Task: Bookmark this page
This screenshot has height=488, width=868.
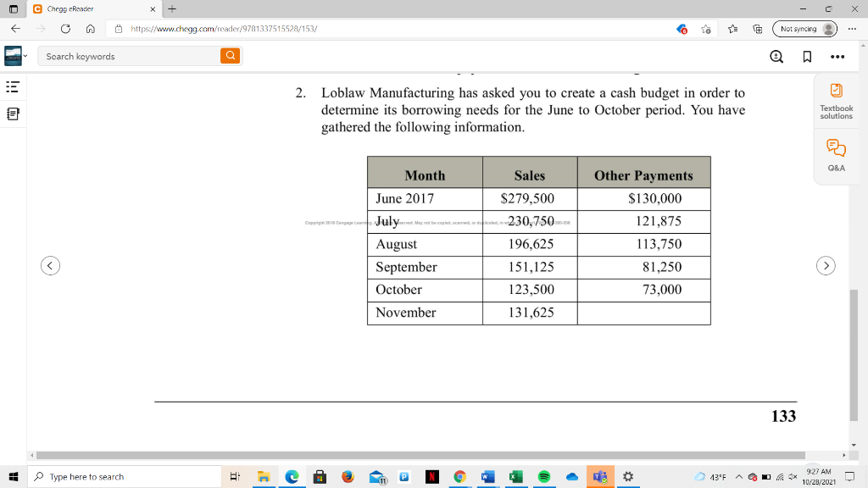Action: (807, 57)
